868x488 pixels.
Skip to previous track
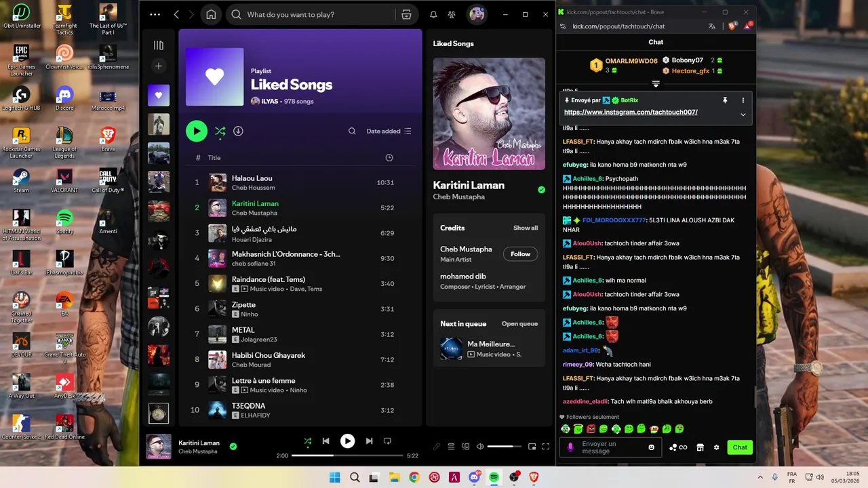pyautogui.click(x=325, y=441)
